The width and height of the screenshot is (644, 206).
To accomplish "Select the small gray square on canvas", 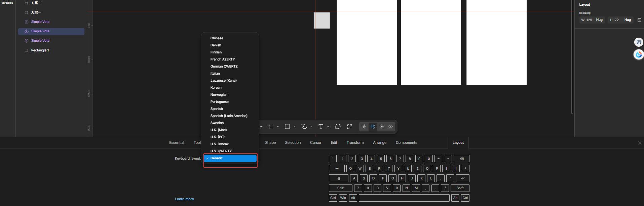I will coord(322,20).
